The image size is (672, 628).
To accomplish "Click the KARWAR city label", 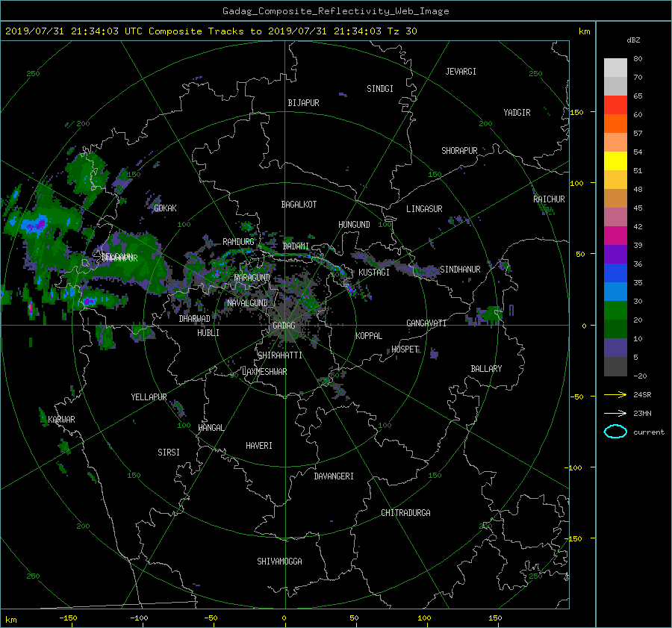I will point(61,420).
